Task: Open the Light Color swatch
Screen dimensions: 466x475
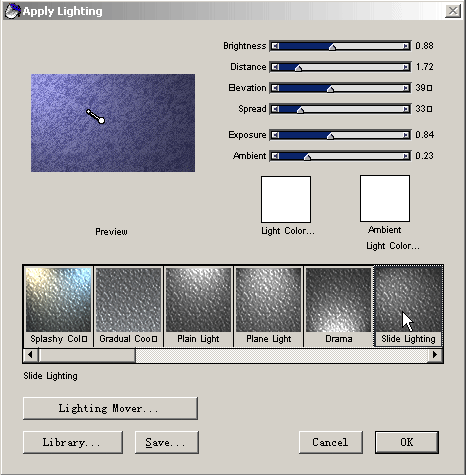Action: 286,199
